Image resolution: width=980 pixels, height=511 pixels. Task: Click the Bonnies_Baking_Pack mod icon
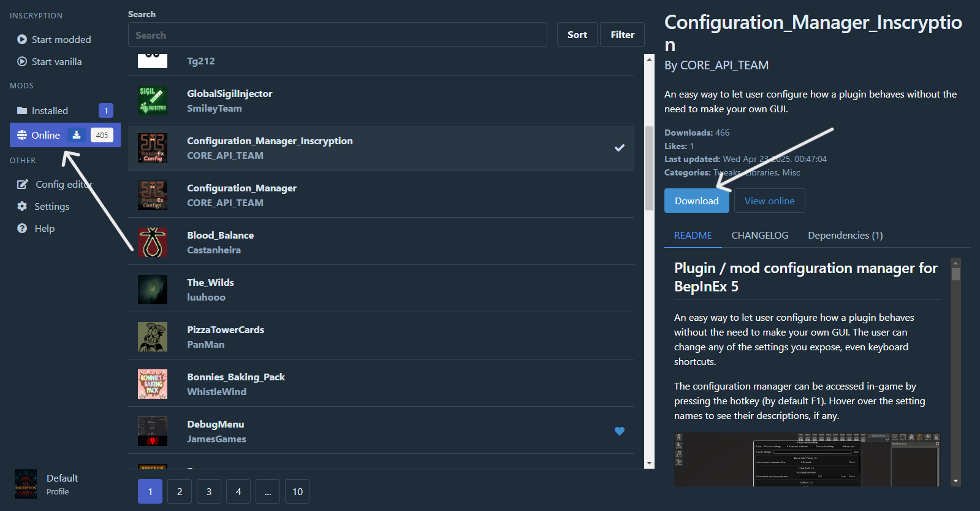[153, 384]
